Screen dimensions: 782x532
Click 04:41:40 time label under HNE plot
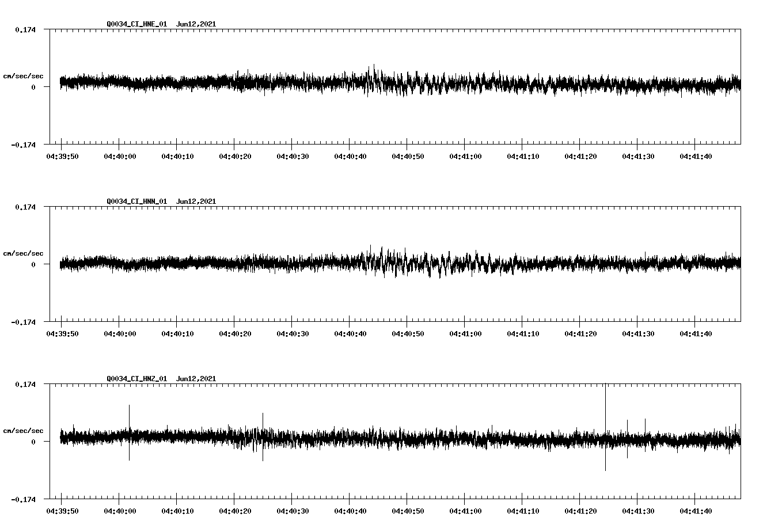pyautogui.click(x=696, y=157)
